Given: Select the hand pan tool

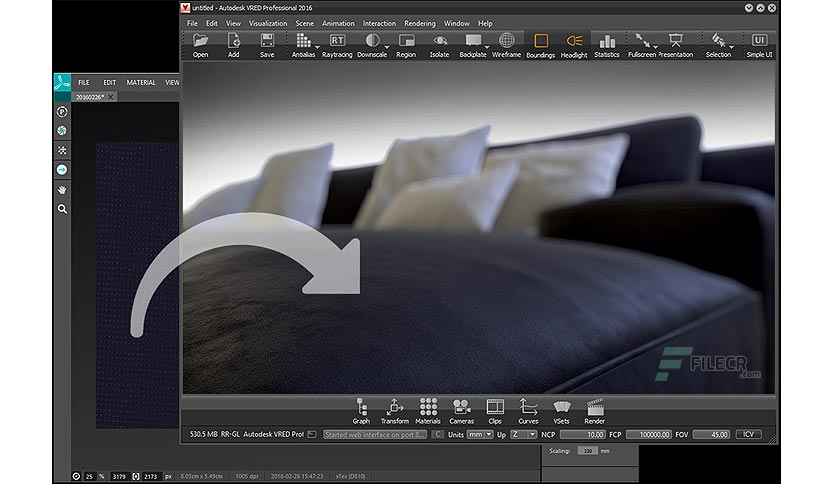Looking at the screenshot, I should [62, 190].
